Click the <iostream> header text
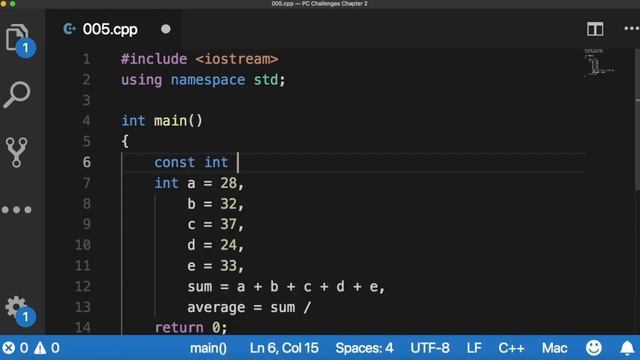This screenshot has width=640, height=360. (x=237, y=59)
